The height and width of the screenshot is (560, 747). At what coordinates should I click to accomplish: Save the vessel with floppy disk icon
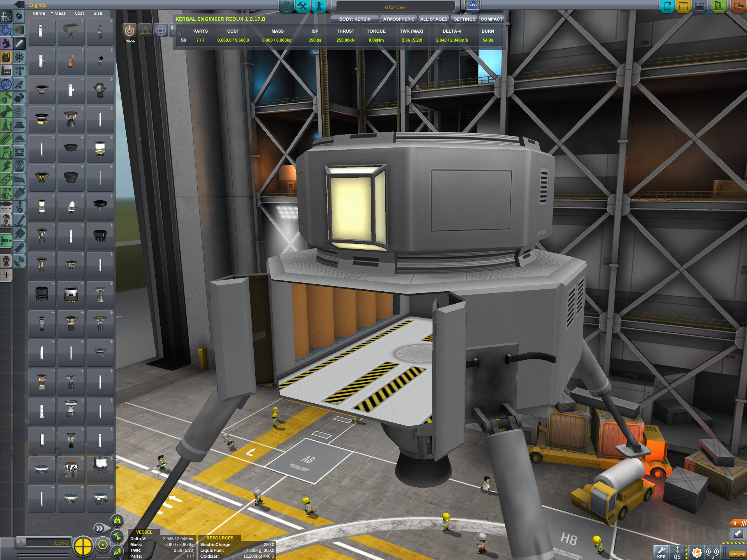pyautogui.click(x=700, y=6)
